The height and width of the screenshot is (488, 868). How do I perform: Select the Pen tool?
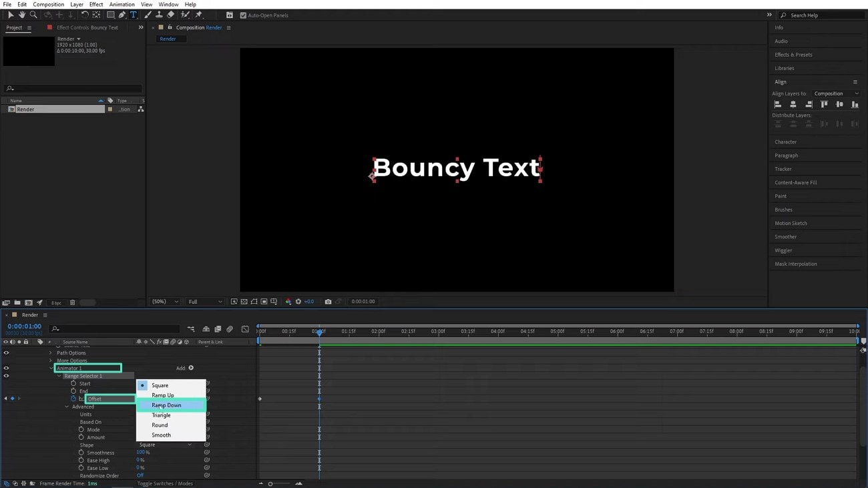pos(122,15)
